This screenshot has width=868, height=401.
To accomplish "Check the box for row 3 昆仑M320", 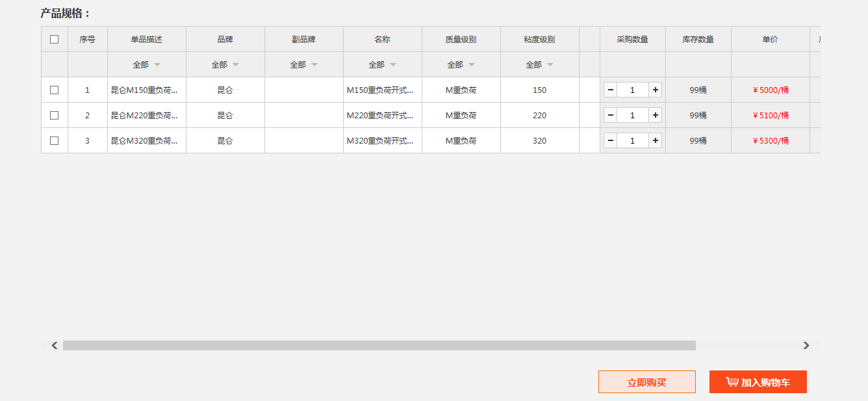I will 54,140.
